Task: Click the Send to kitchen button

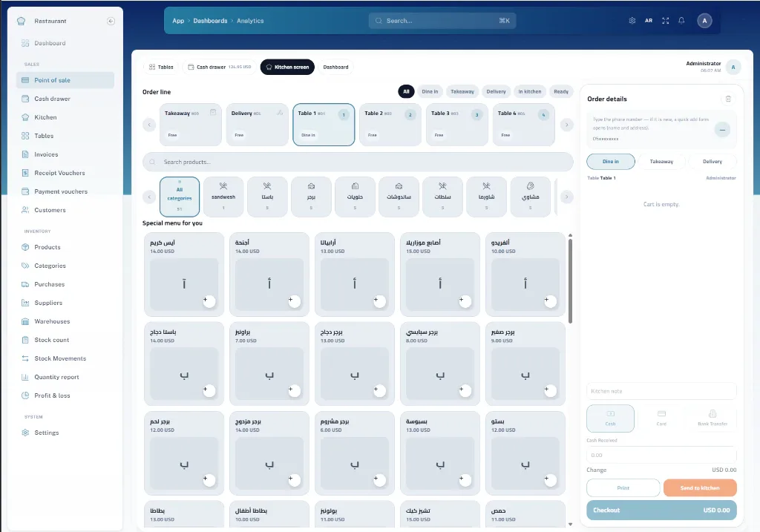Action: (x=700, y=488)
